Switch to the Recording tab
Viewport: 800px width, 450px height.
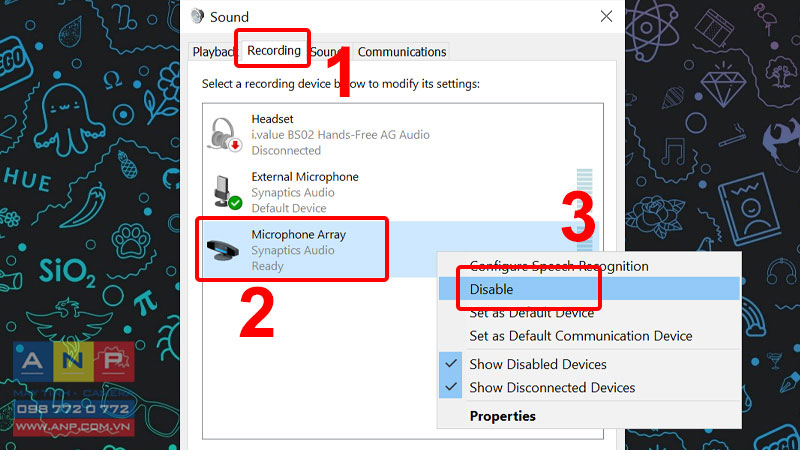273,51
